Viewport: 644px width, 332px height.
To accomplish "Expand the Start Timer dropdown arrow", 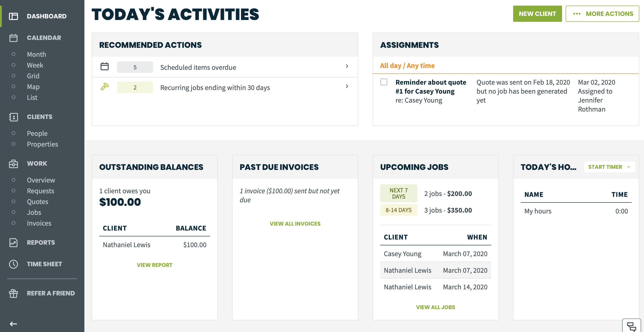I will click(x=629, y=167).
